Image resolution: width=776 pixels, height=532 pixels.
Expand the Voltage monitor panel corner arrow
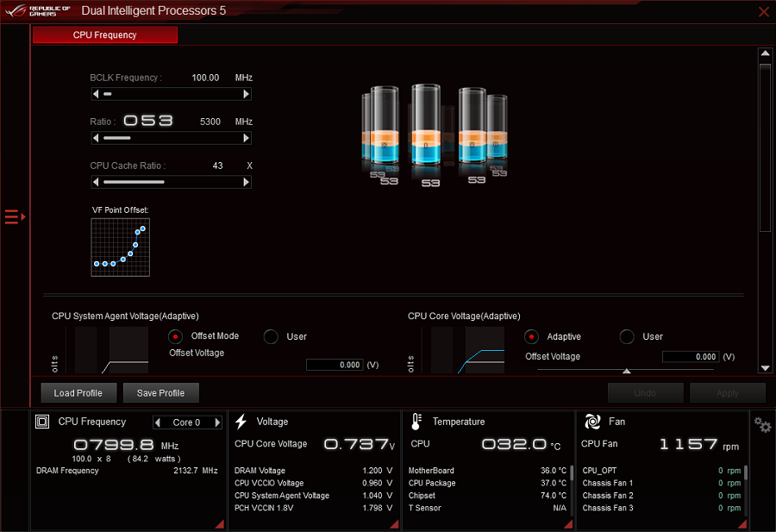[394, 524]
